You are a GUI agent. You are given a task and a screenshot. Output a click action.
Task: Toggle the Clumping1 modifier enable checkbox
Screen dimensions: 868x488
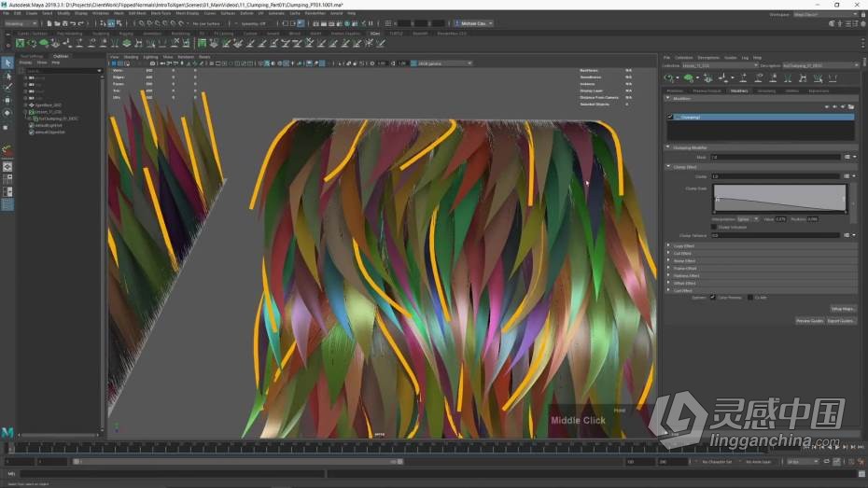pos(671,118)
